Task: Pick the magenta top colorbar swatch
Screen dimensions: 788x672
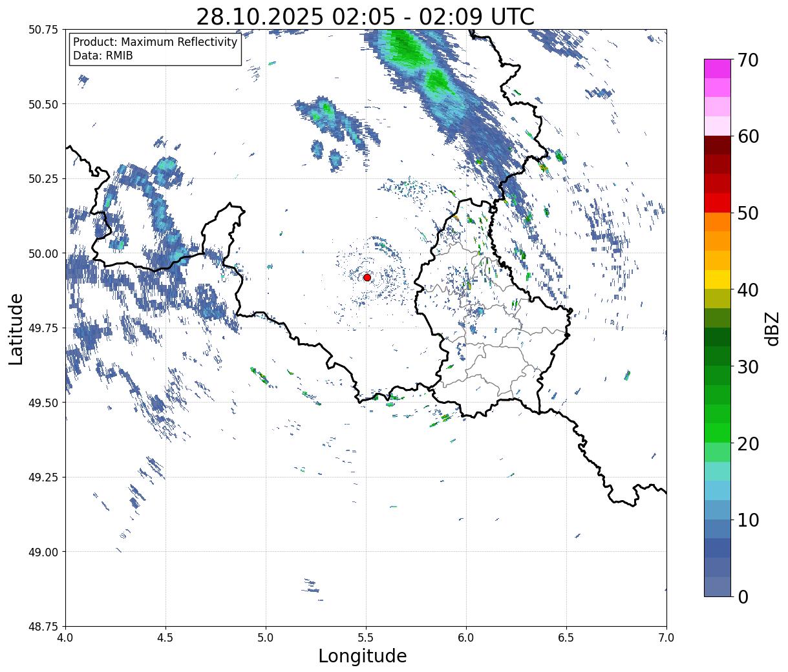Action: pyautogui.click(x=718, y=68)
